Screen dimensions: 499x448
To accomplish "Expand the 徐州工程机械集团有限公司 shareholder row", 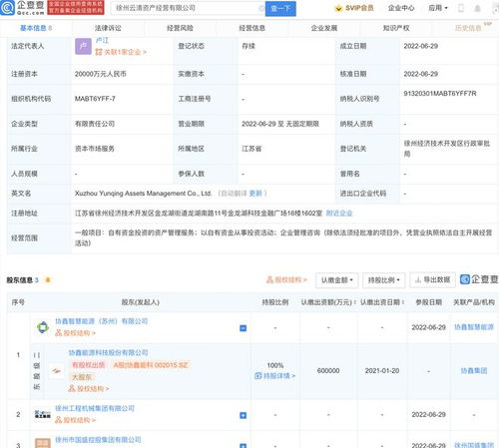I will (x=244, y=415).
